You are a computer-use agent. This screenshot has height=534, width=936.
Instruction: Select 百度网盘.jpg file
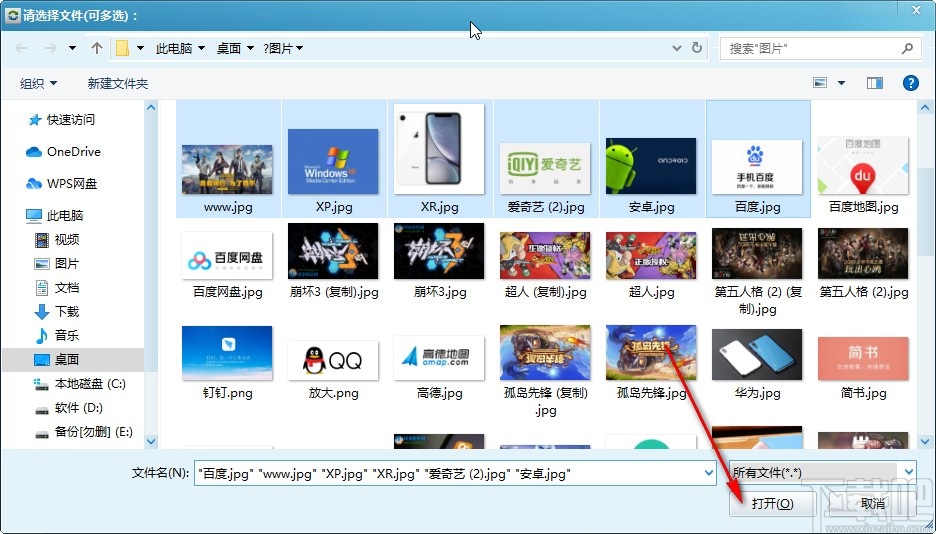[227, 266]
